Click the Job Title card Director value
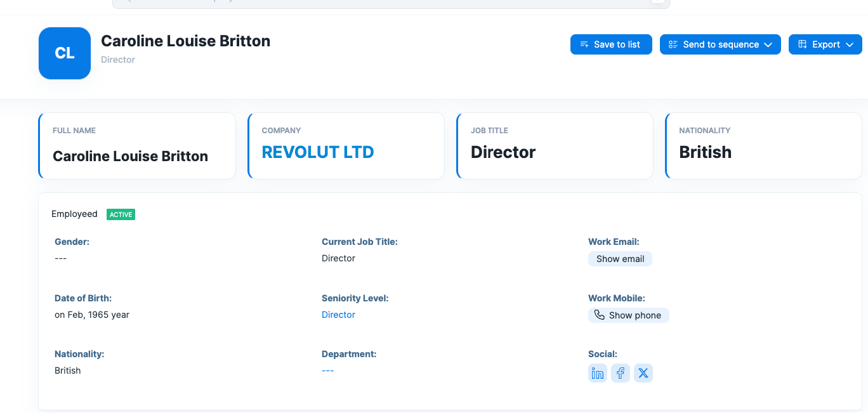The image size is (868, 413). (x=503, y=152)
